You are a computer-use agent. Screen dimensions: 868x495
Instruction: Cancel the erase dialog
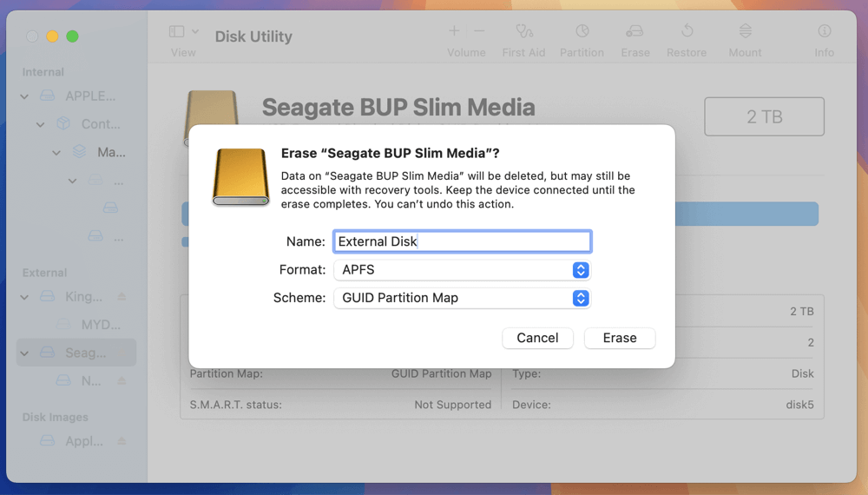point(537,338)
